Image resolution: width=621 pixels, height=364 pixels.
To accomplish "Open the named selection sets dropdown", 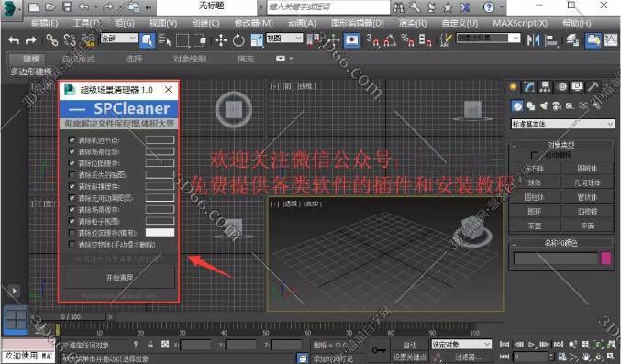I will pyautogui.click(x=488, y=38).
